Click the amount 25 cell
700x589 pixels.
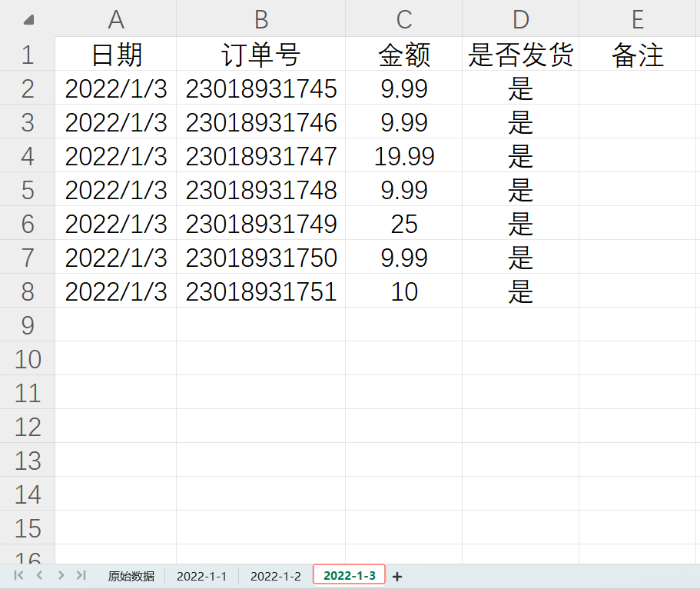coord(404,223)
